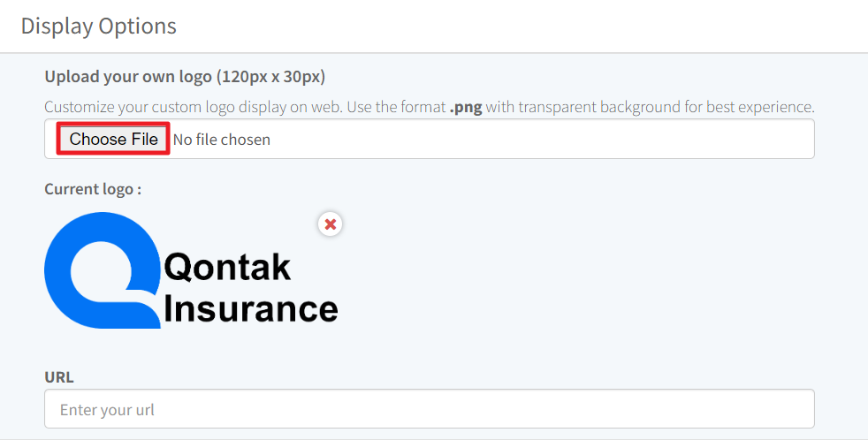This screenshot has width=868, height=440.
Task: Click the Display Options heading
Action: (x=99, y=26)
